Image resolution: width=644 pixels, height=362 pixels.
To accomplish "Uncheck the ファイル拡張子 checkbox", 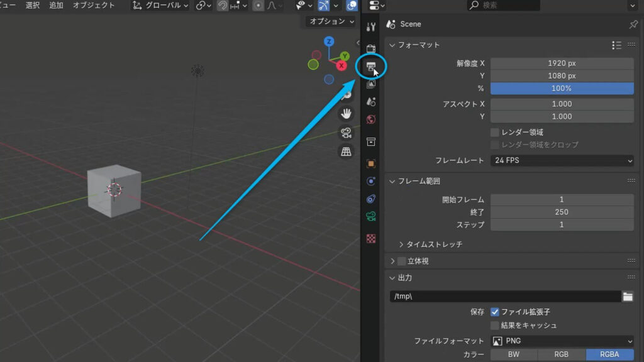I will pyautogui.click(x=494, y=312).
